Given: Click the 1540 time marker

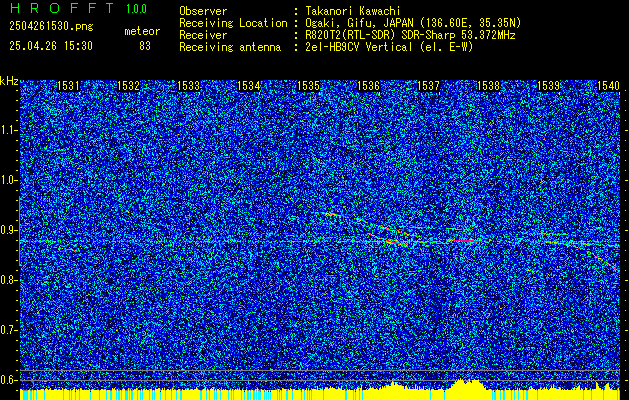Looking at the screenshot, I should (x=608, y=86).
